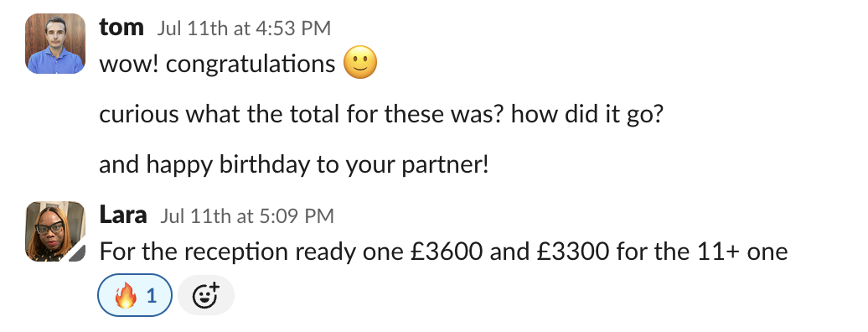This screenshot has height=332, width=868.
Task: Click the smiley emoji after congratulations
Action: click(360, 62)
